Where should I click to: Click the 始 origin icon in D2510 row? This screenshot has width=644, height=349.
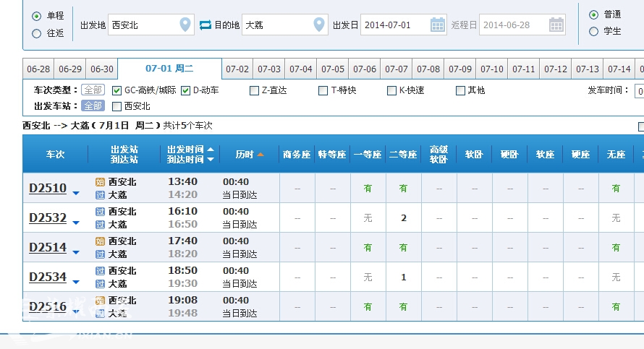100,182
